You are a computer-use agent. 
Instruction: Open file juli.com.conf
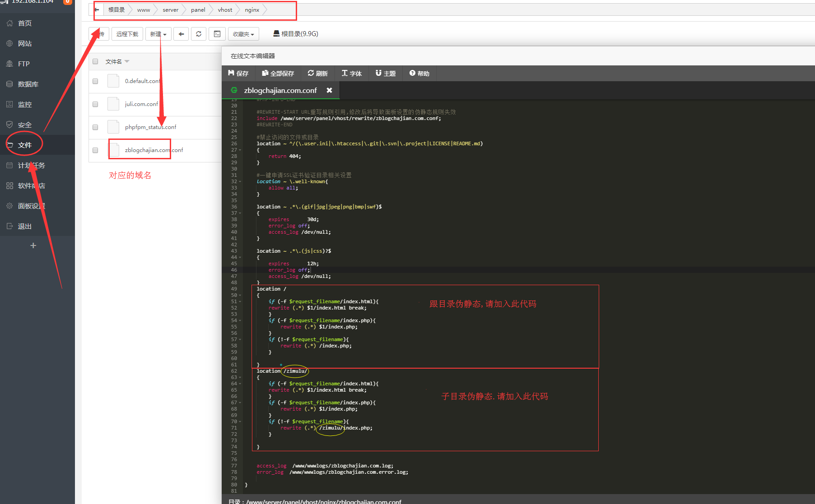click(141, 104)
